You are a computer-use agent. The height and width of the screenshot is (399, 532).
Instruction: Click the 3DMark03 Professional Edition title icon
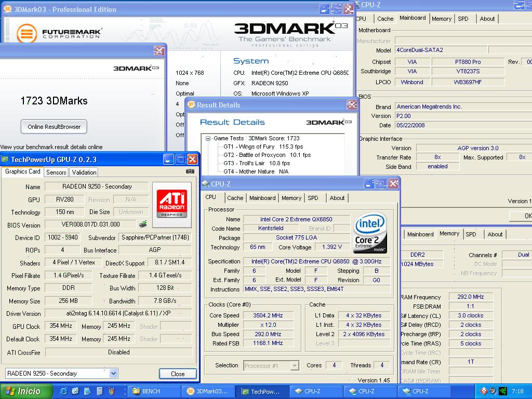click(7, 9)
